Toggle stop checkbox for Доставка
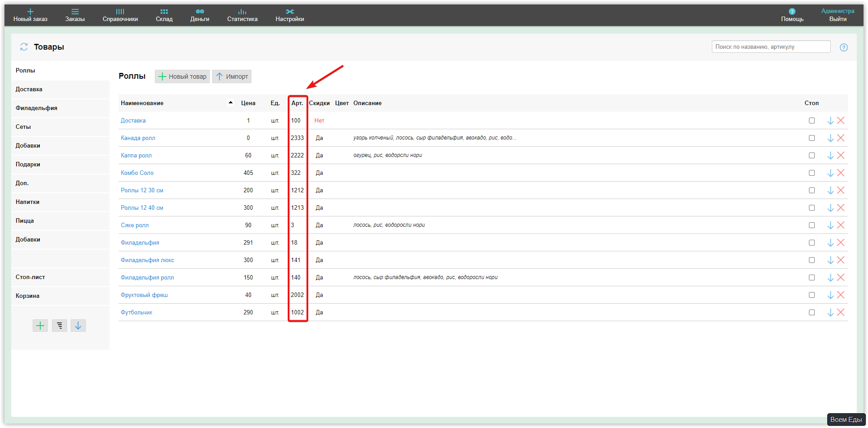The width and height of the screenshot is (868, 428). (812, 120)
